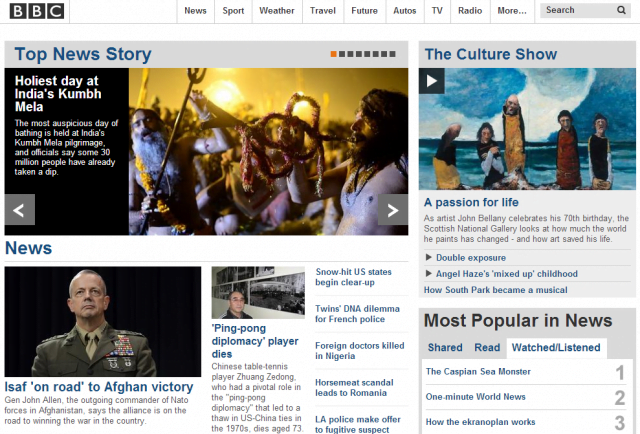Viewport: 640px width, 434px height.
Task: Open the More... navigation menu
Action: pyautogui.click(x=512, y=11)
